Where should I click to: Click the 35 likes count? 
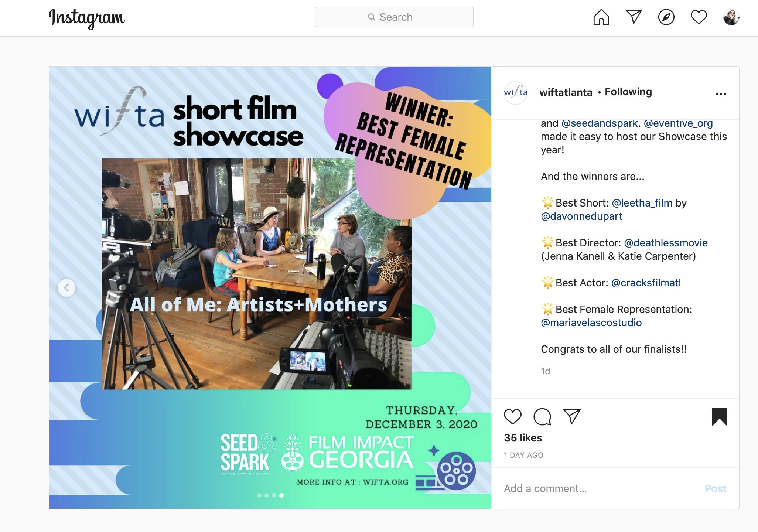[x=523, y=438]
